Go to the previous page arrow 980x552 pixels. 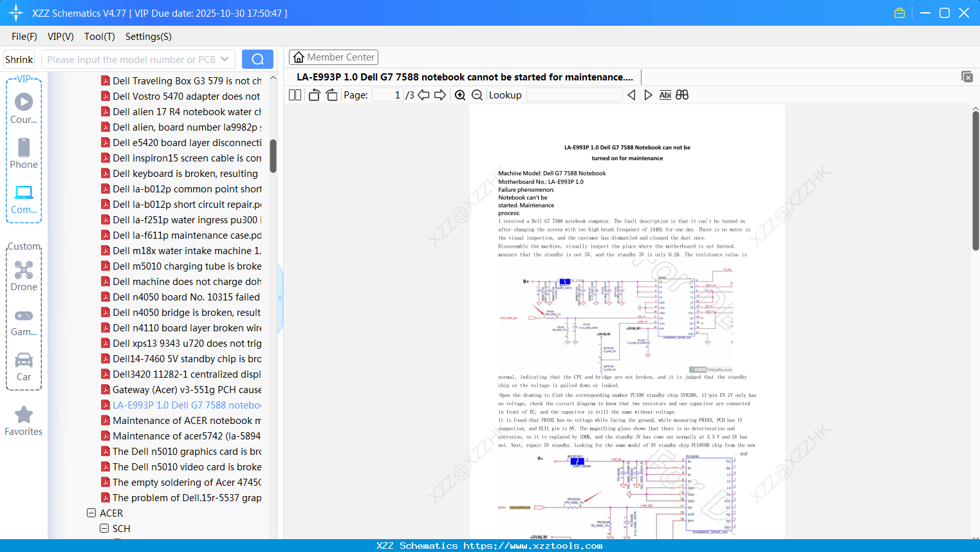pyautogui.click(x=423, y=95)
